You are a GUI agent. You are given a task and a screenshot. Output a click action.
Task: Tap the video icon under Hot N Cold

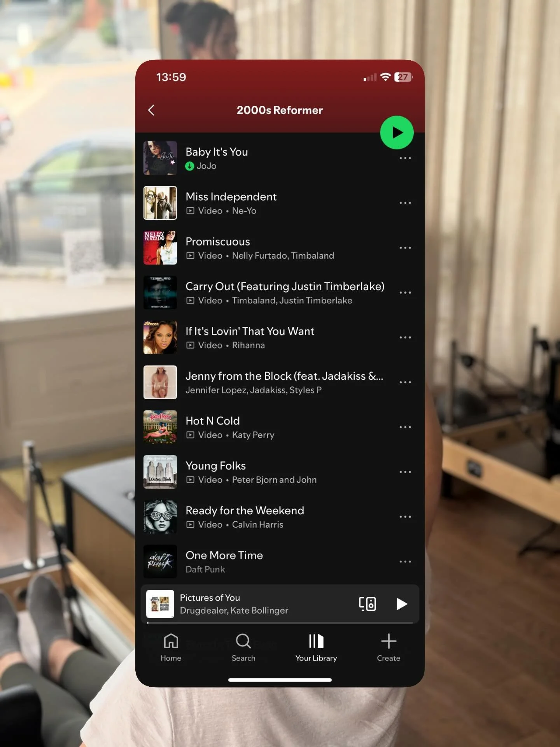pyautogui.click(x=190, y=435)
